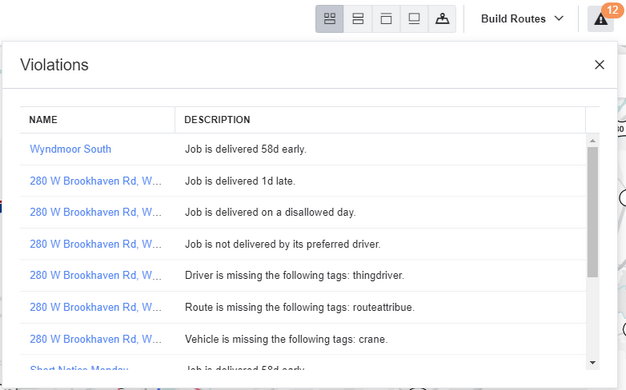The image size is (626, 390).
Task: Open the Build Routes dropdown
Action: (522, 19)
